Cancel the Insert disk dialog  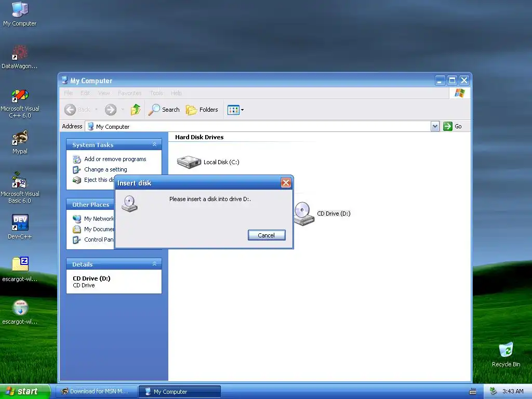point(267,235)
